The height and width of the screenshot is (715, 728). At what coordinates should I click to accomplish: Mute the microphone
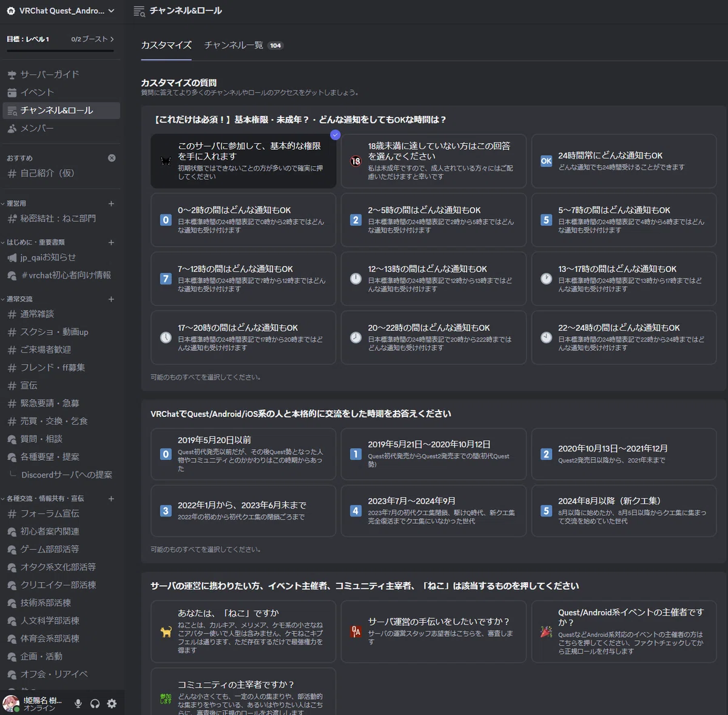pos(78,703)
